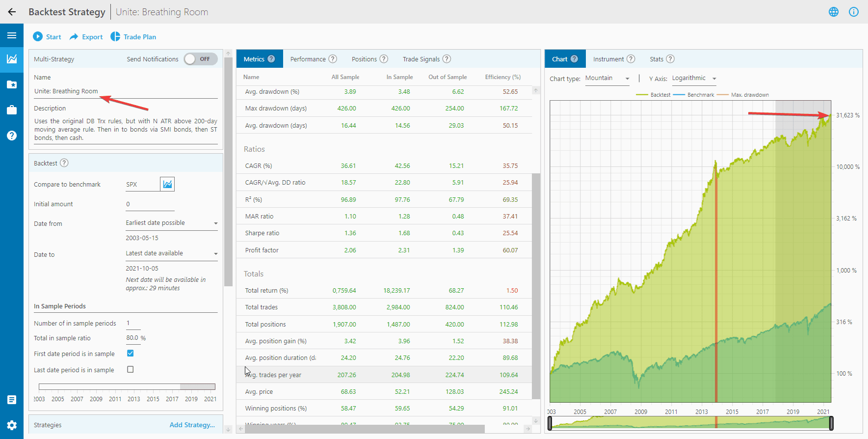Open the Chart type Mountain dropdown

607,79
